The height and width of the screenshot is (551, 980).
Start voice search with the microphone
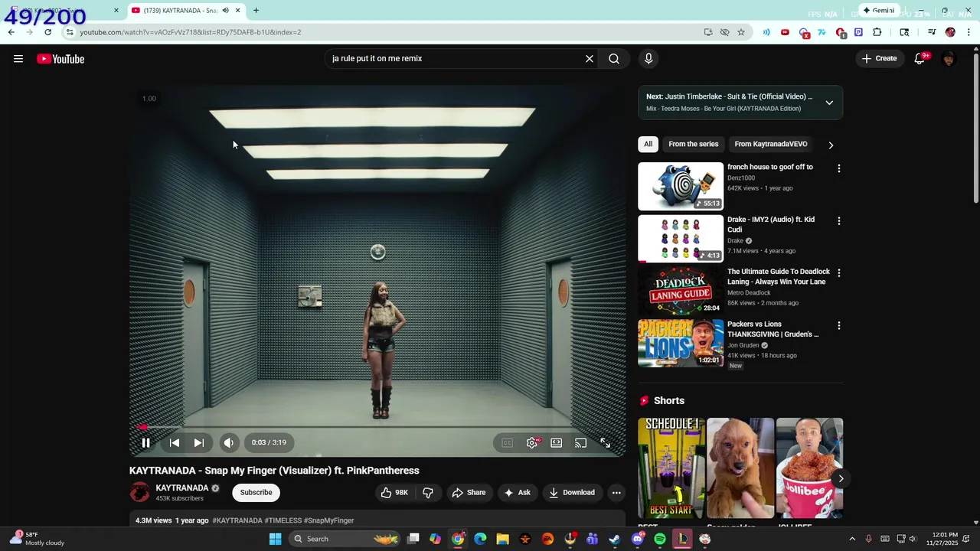coord(648,59)
